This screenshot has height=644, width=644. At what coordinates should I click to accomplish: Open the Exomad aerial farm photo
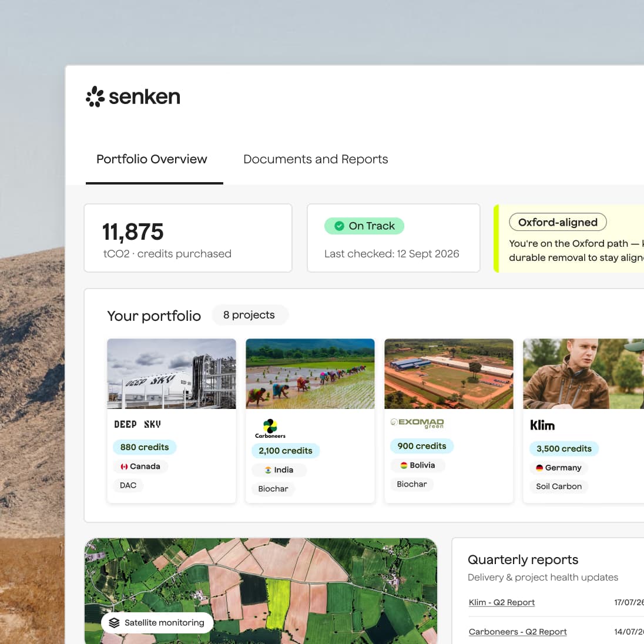[448, 373]
